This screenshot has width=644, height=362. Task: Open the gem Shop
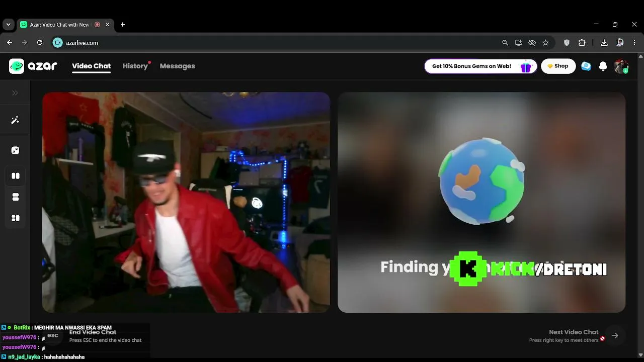click(x=558, y=66)
